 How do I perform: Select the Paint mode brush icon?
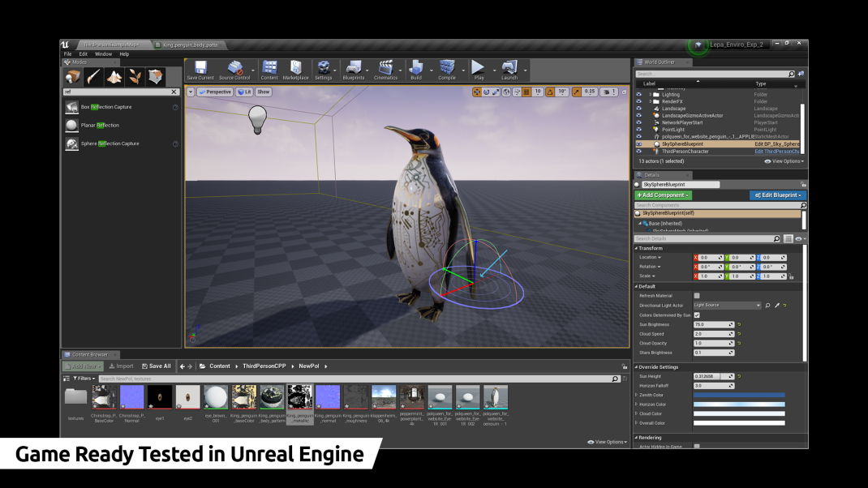pos(93,77)
